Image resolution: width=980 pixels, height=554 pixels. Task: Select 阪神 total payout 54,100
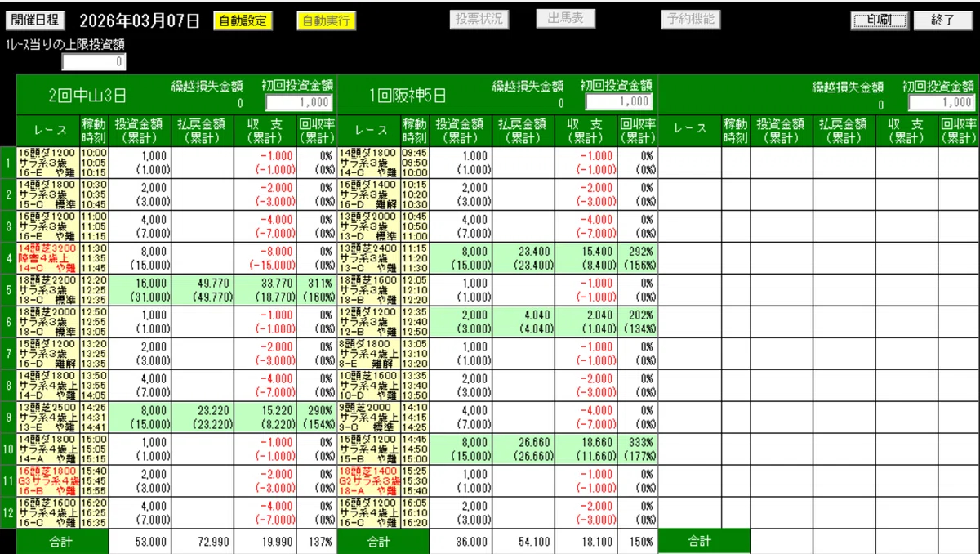point(534,542)
